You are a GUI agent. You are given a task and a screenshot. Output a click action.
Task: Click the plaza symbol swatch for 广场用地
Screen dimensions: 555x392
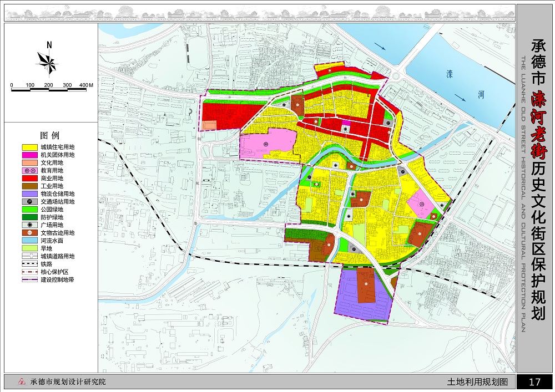[x=30, y=225]
